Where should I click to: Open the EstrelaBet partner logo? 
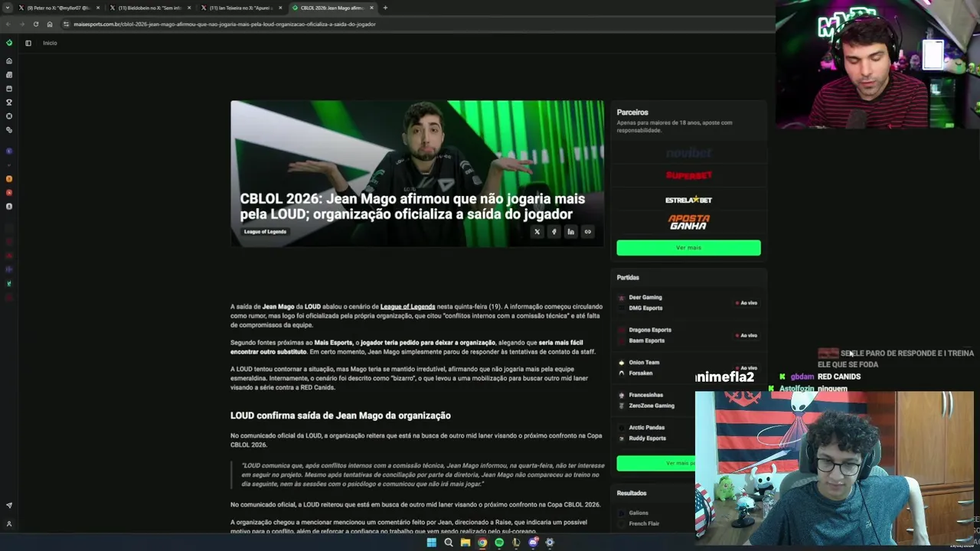688,200
